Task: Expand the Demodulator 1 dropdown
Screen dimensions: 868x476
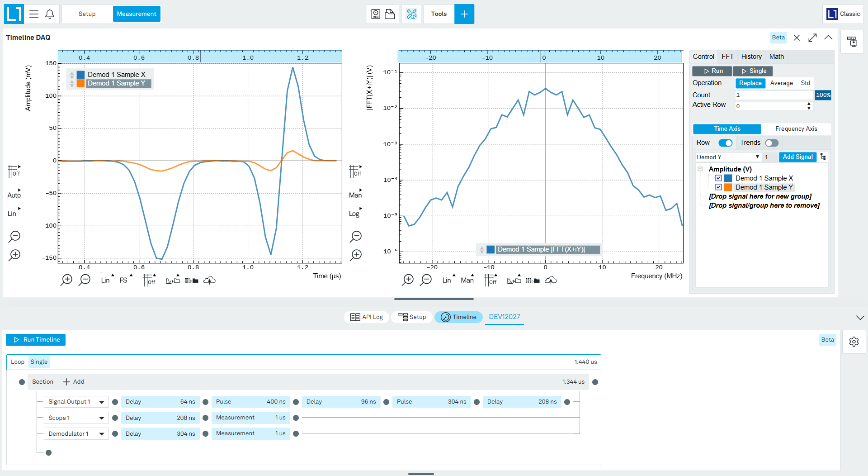Action: [x=76, y=434]
